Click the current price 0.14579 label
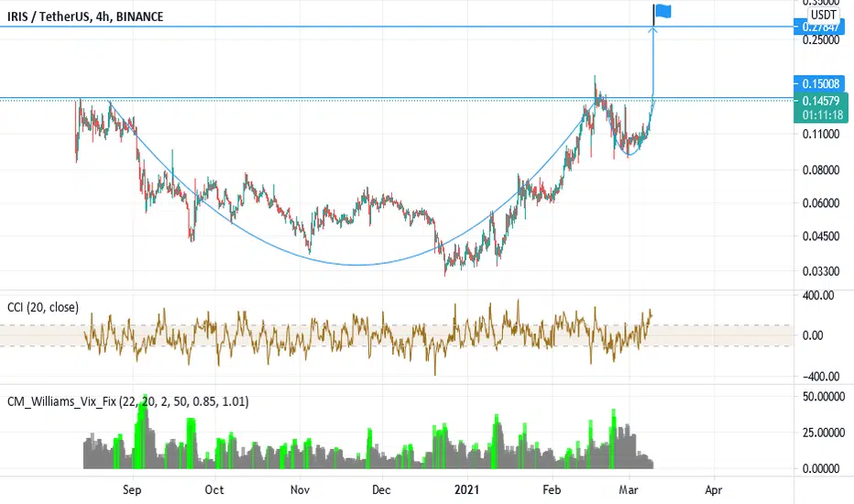Viewport: 854px width, 504px height. tap(821, 101)
